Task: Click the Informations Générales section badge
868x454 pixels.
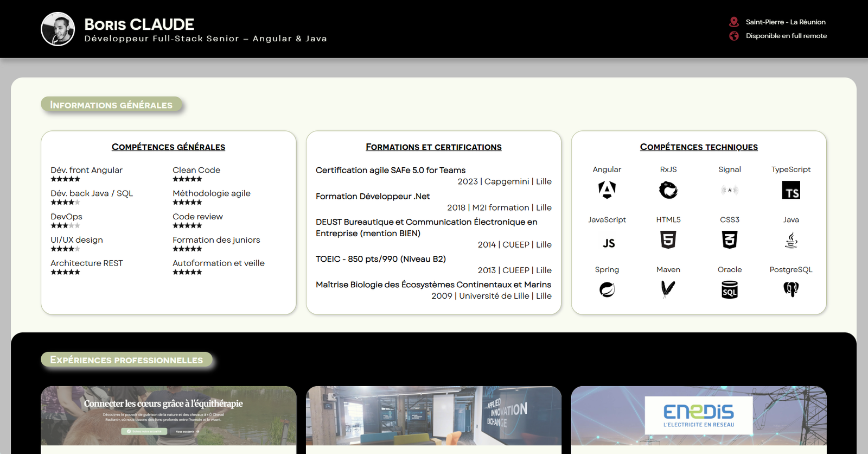Action: [x=111, y=105]
